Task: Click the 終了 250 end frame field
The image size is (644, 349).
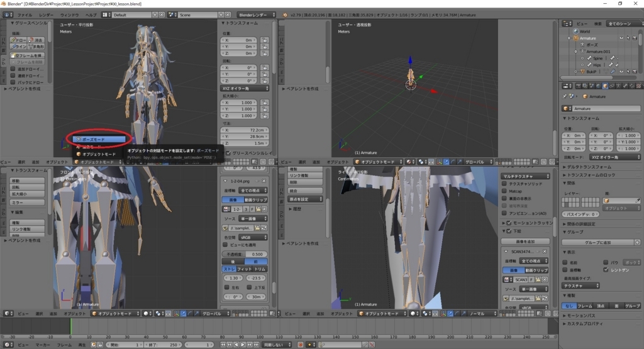Action: 163,345
